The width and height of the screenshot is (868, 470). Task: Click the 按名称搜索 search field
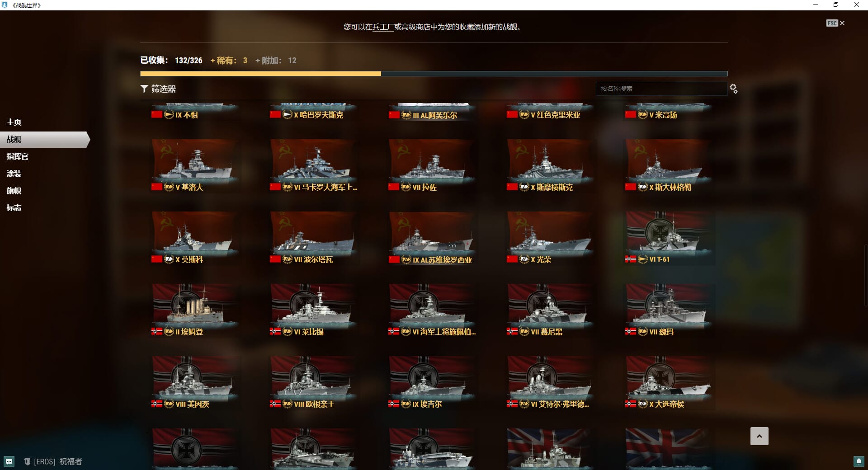[661, 89]
